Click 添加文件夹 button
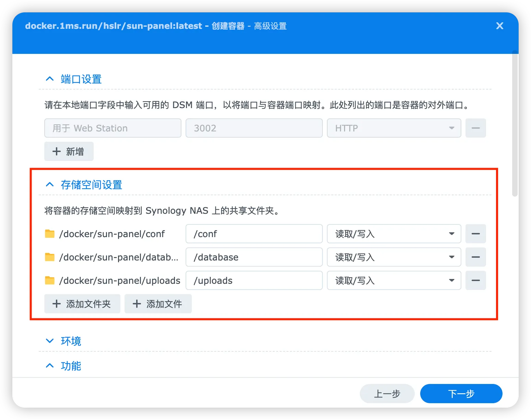The height and width of the screenshot is (420, 531). point(82,304)
